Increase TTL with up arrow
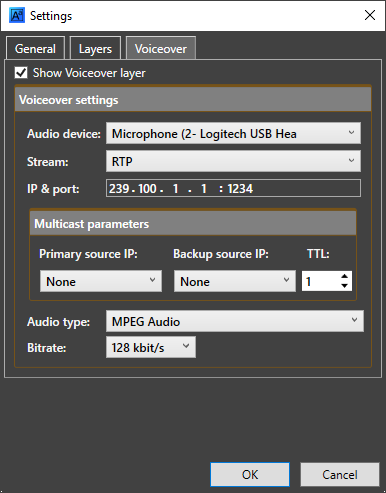386x493 pixels. (x=345, y=276)
